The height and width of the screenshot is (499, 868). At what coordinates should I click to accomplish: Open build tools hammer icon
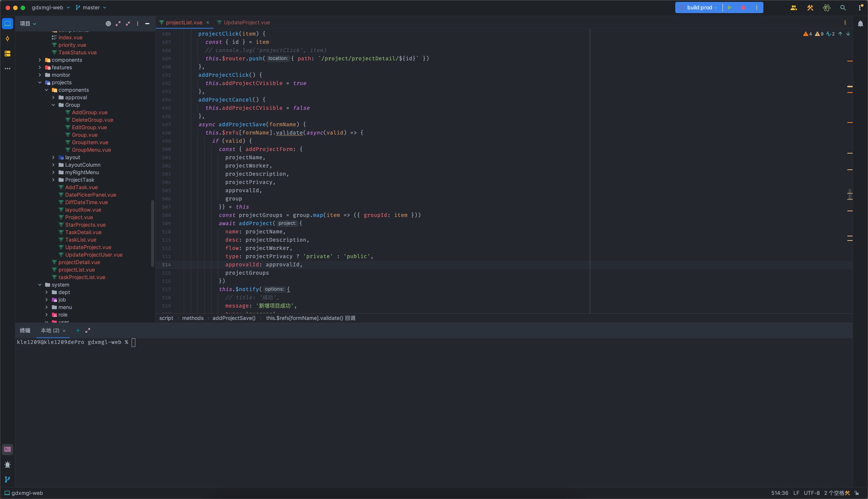coord(810,7)
